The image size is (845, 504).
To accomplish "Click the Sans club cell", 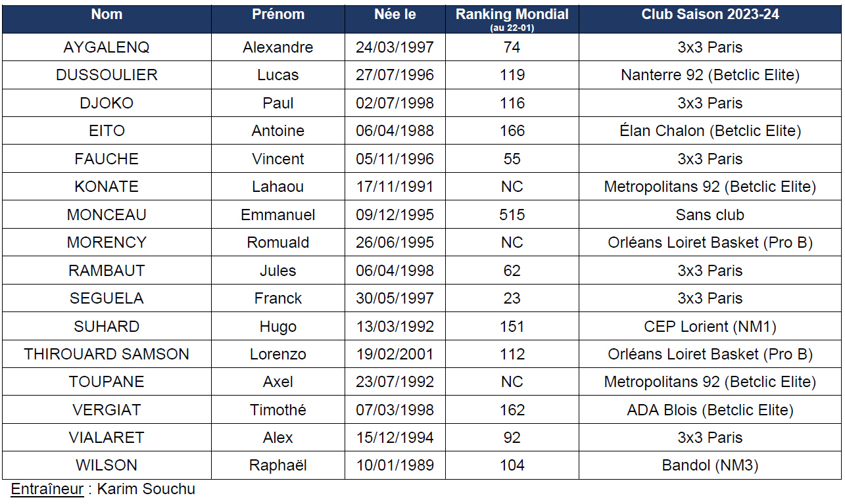I will click(x=710, y=215).
